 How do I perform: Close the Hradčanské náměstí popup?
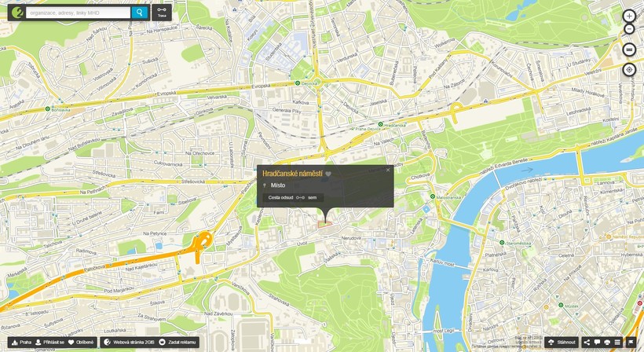387,170
